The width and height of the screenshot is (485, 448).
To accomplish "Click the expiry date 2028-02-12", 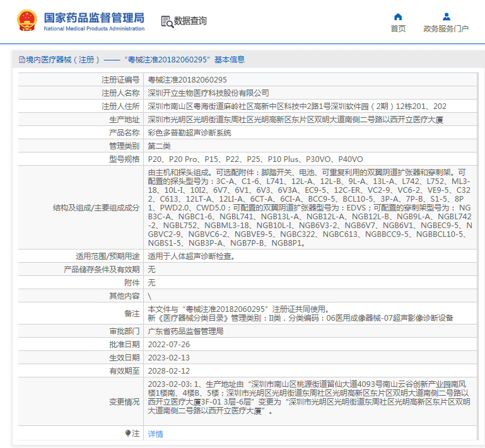I will pos(168,371).
